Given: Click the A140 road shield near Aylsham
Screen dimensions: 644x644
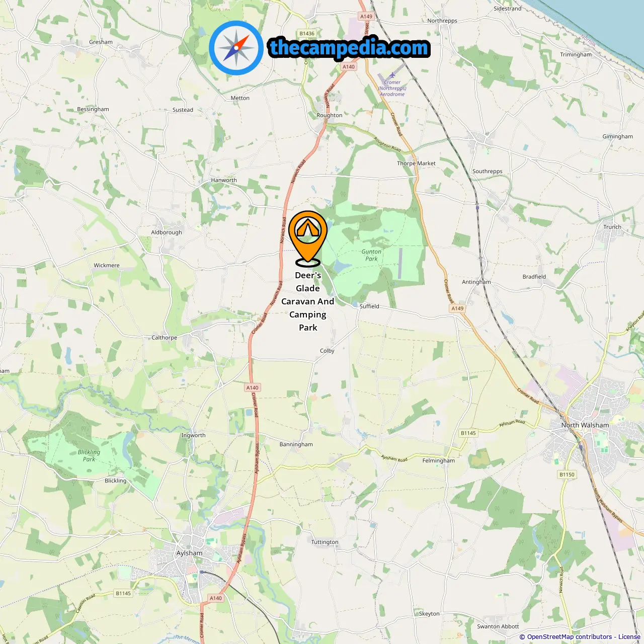Looking at the screenshot, I should pos(216,598).
